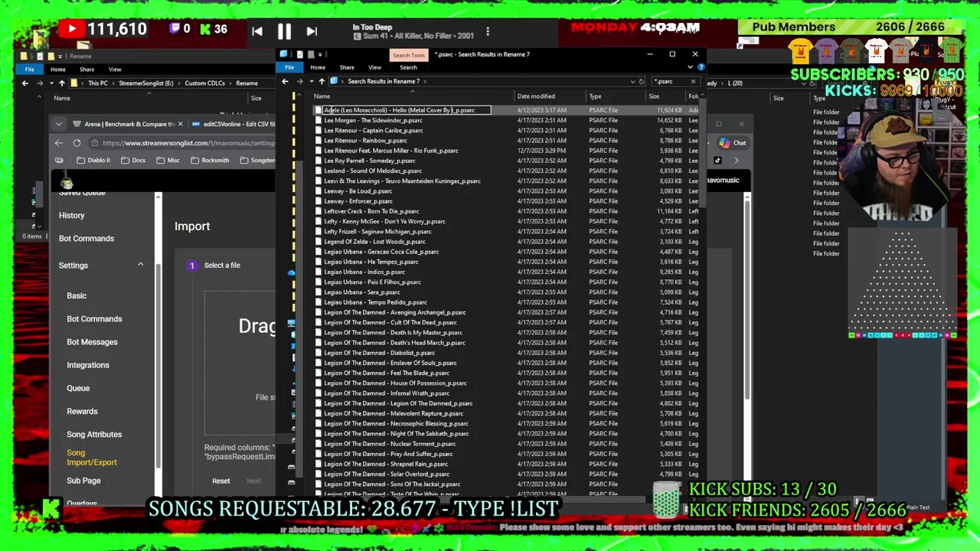Go up one level in Rename explorer window
Image resolution: width=980 pixels, height=551 pixels.
click(62, 83)
